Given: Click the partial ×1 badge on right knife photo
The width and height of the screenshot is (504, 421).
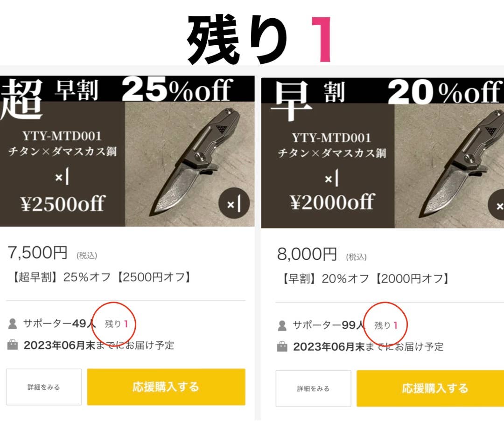Looking at the screenshot, I should click(x=496, y=205).
